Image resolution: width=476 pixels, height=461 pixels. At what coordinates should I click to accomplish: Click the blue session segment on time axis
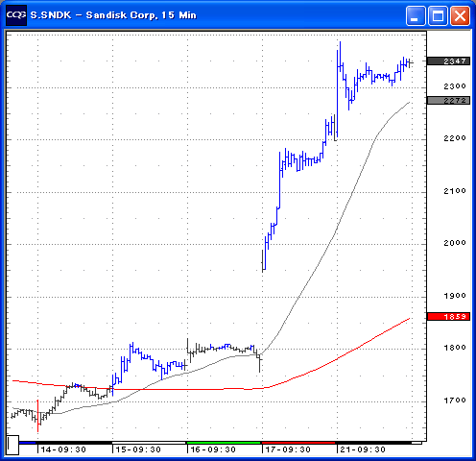[x=28, y=443]
